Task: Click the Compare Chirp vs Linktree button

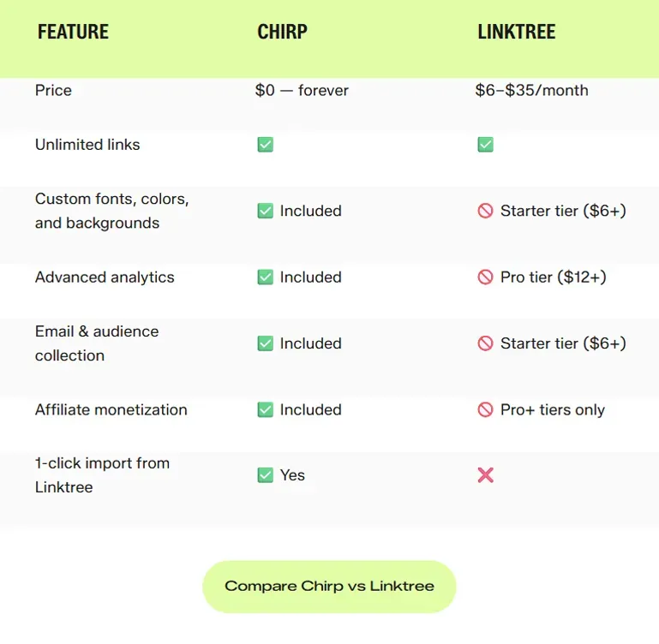Action: [329, 587]
